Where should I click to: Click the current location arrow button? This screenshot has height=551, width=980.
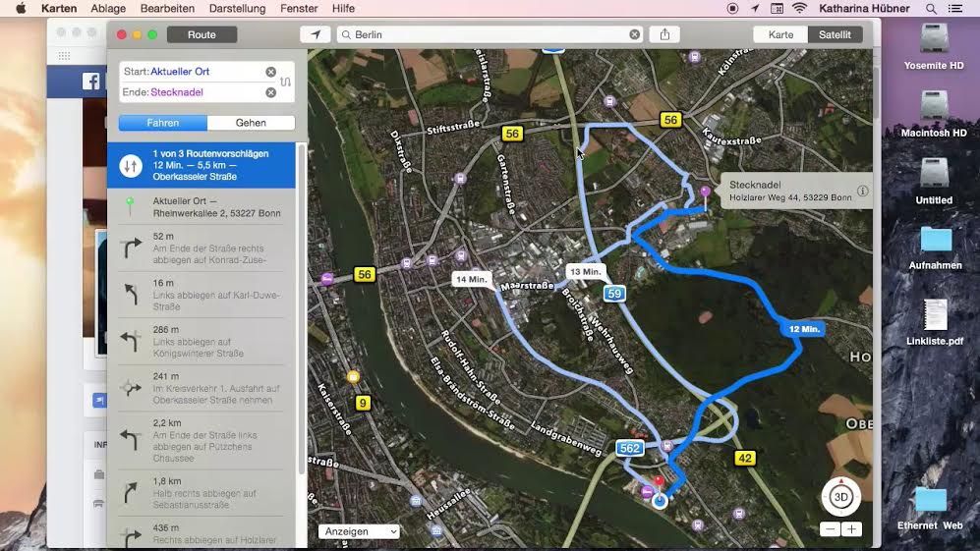coord(315,34)
